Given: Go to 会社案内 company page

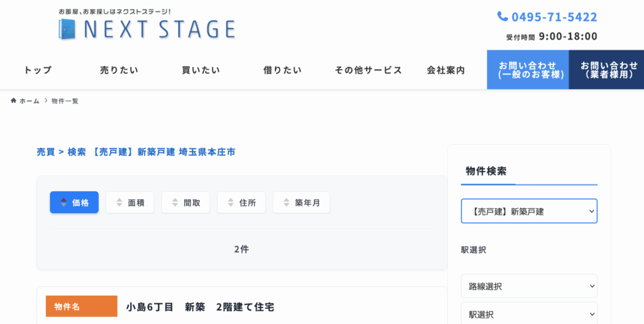Looking at the screenshot, I should point(446,70).
